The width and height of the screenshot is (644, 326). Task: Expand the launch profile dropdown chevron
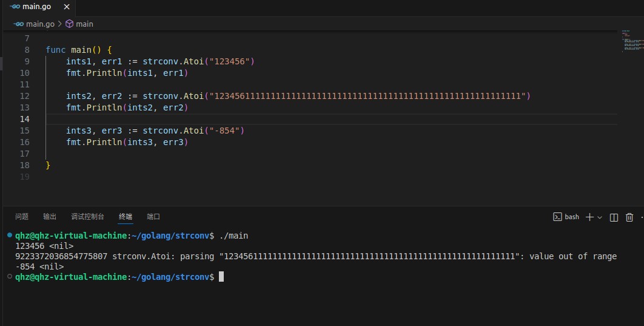pos(600,217)
